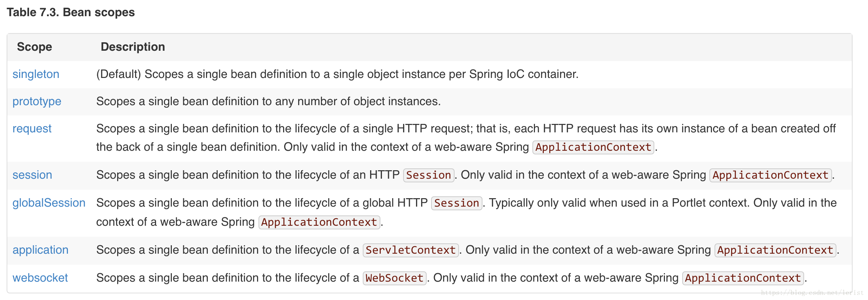The image size is (868, 300).
Task: Click the Description column header
Action: tap(133, 47)
